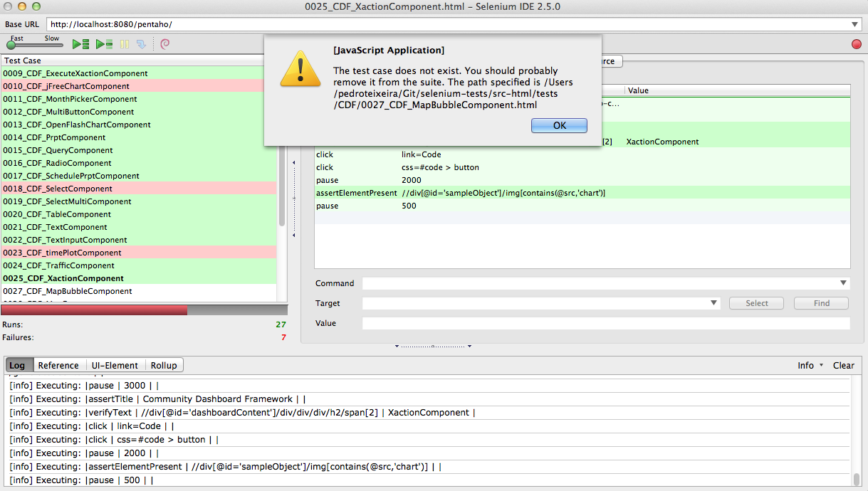
Task: Click the rollup rules spiral icon
Action: click(165, 44)
